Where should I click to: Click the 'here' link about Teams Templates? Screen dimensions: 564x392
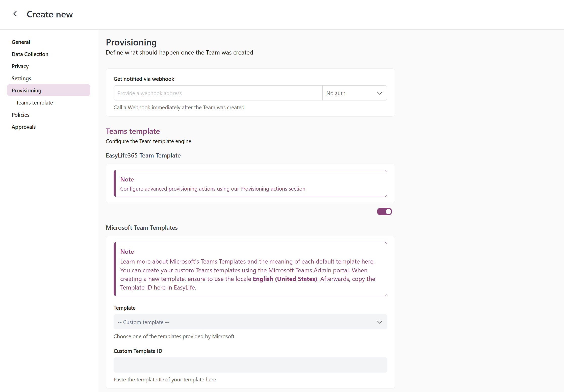pos(367,262)
